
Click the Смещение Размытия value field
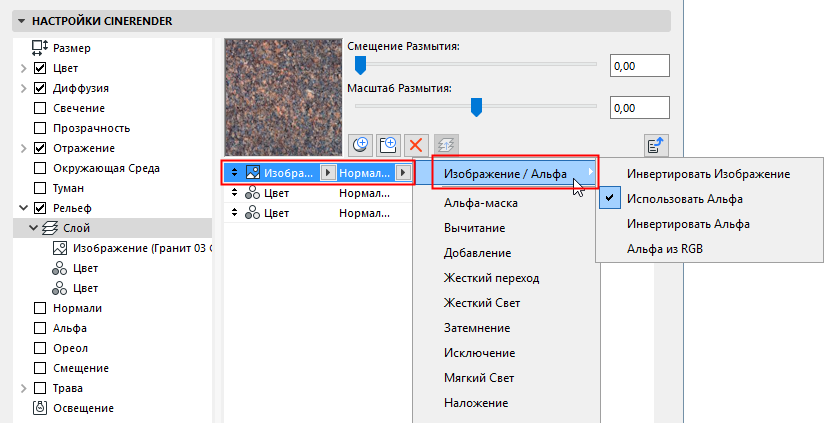pyautogui.click(x=640, y=66)
